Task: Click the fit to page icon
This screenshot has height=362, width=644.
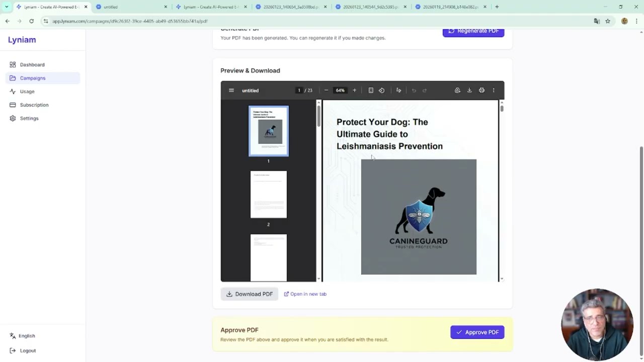Action: 371,90
